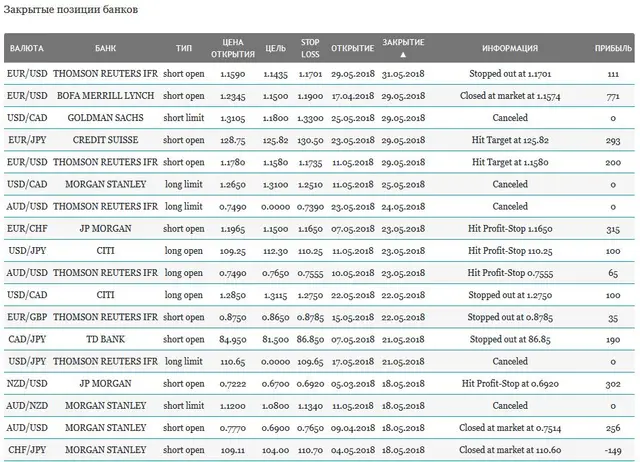The height and width of the screenshot is (462, 640).
Task: Sort by ВАЛЮТА column header
Action: (27, 48)
